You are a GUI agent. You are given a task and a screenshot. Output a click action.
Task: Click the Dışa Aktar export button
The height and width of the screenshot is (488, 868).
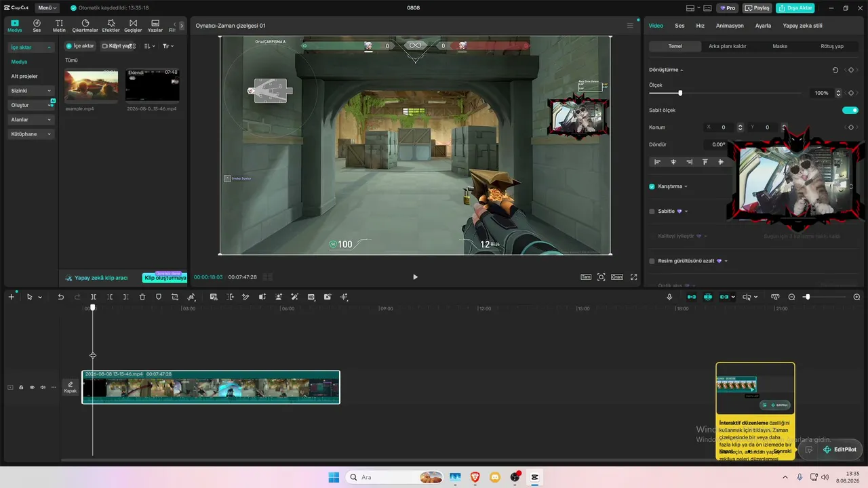[x=795, y=8]
